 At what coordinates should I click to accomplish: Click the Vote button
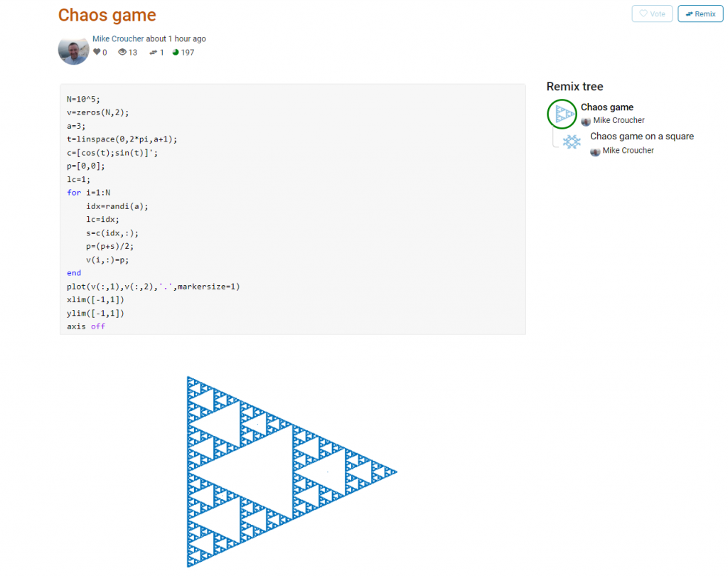coord(652,14)
